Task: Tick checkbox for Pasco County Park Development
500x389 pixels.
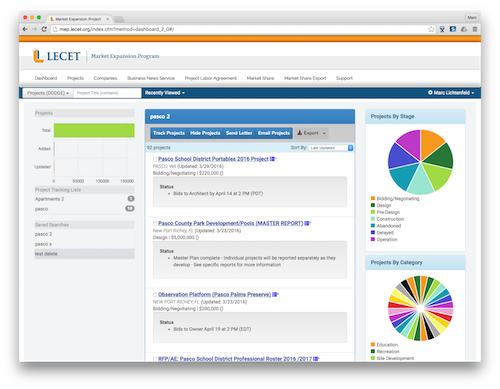Action: click(x=155, y=224)
